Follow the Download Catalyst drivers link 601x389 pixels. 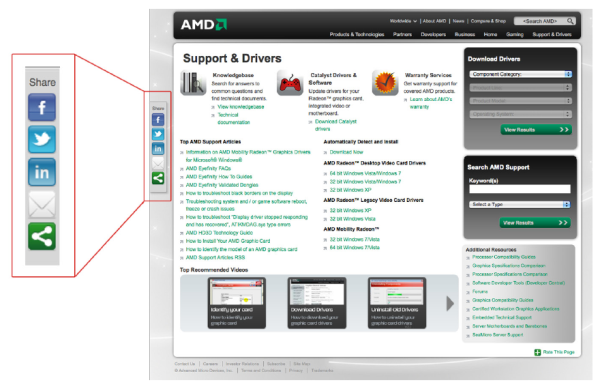click(335, 125)
